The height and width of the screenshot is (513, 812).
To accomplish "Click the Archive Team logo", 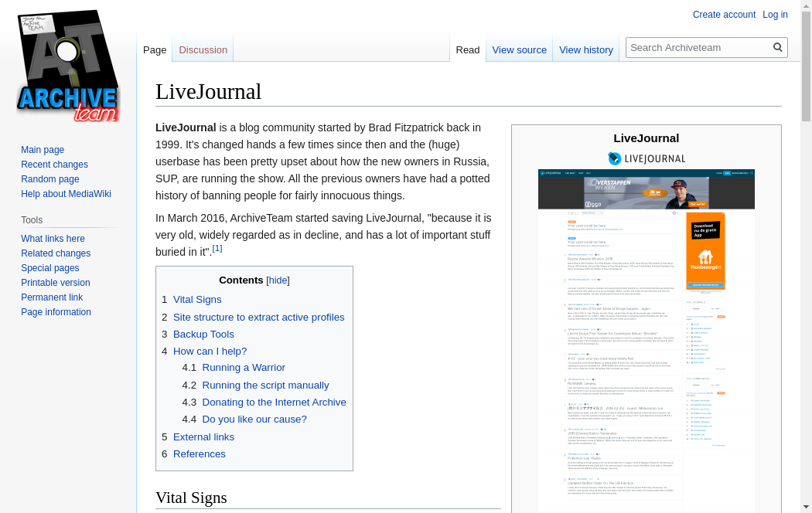I will click(68, 66).
